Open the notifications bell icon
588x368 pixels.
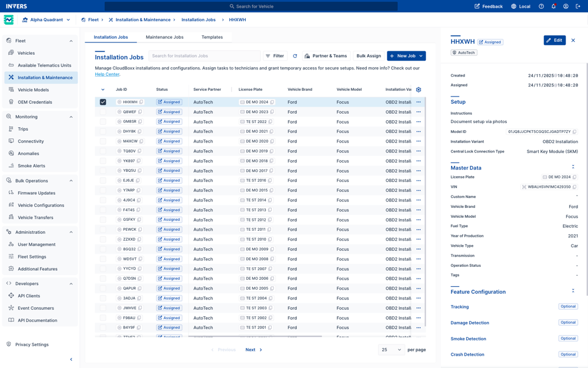[x=553, y=6]
